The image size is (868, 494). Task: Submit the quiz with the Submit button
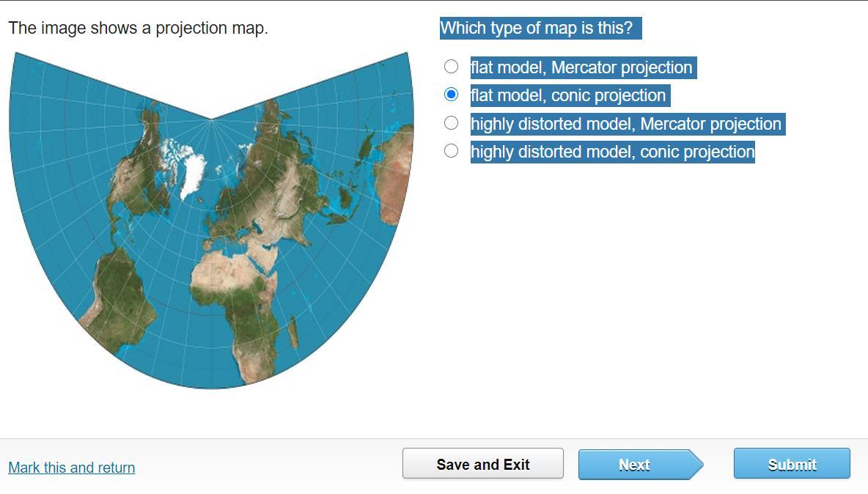point(792,464)
